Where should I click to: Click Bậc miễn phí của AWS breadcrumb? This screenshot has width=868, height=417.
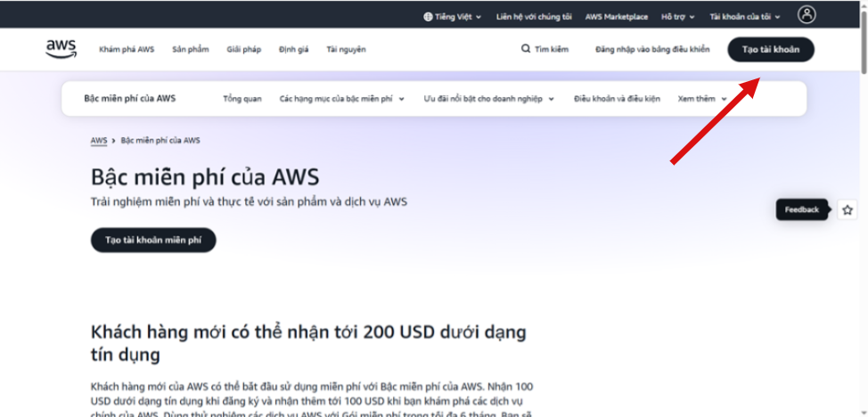click(160, 141)
